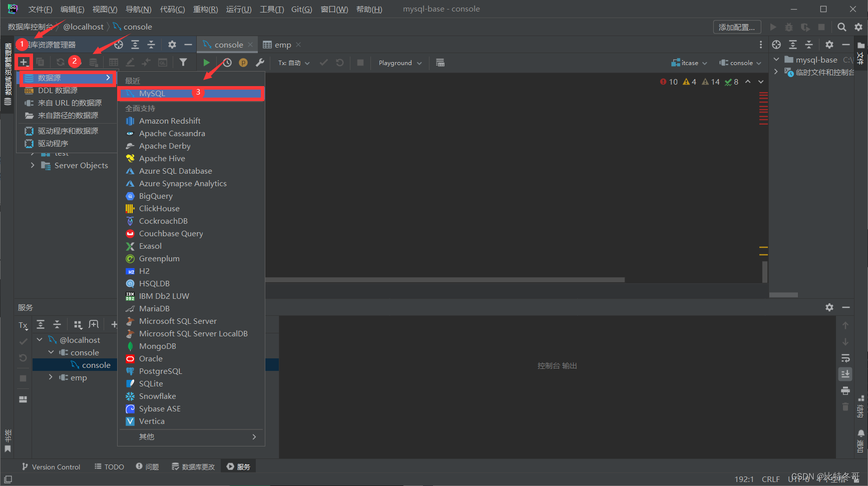Image resolution: width=868 pixels, height=486 pixels.
Task: Expand the Server Objects tree node
Action: (33, 165)
